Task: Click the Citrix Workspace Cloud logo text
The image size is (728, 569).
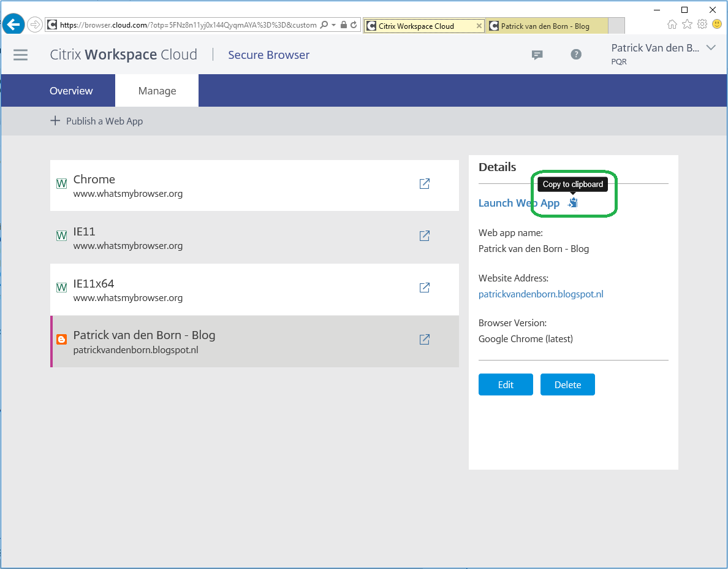Action: tap(124, 55)
